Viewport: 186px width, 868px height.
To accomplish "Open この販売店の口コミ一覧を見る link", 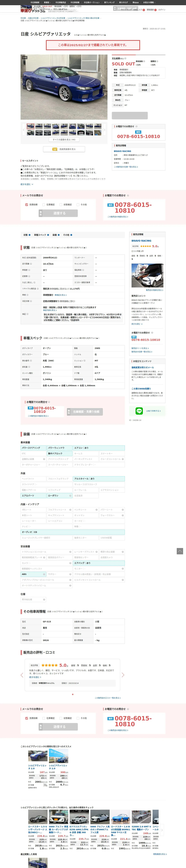I will tap(108, 698).
